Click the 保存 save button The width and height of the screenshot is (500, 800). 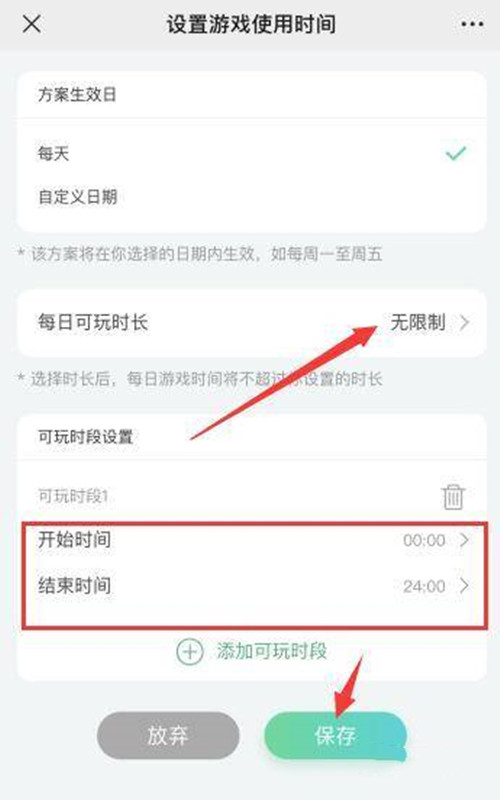335,735
